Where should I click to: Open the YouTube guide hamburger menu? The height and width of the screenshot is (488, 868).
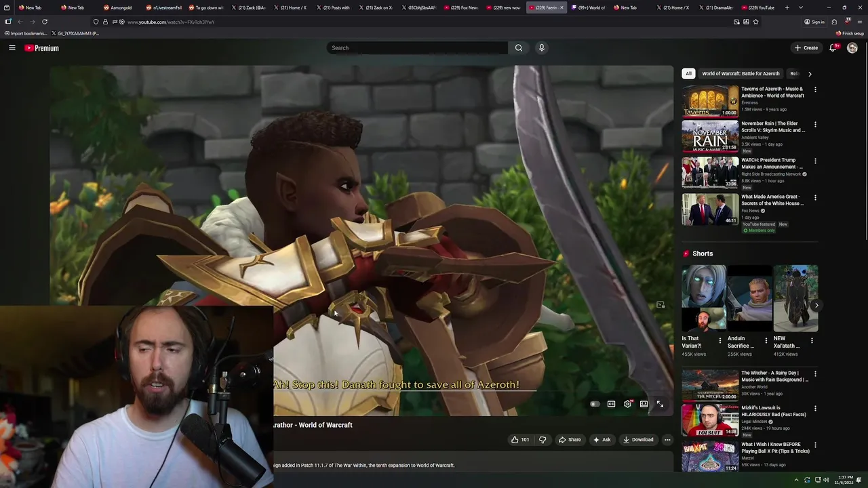click(12, 48)
